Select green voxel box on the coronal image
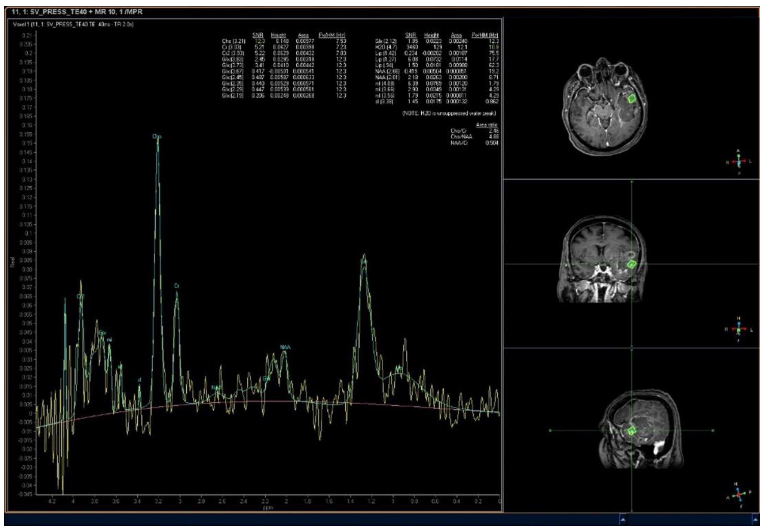The image size is (765, 532). 631,264
